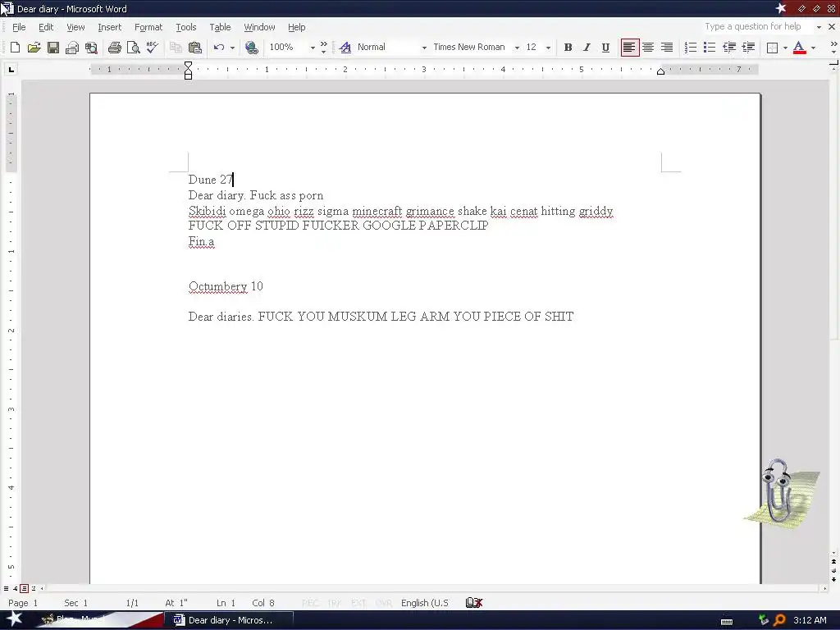The height and width of the screenshot is (630, 840).
Task: Click the Dear diary taskbar button
Action: tap(230, 620)
